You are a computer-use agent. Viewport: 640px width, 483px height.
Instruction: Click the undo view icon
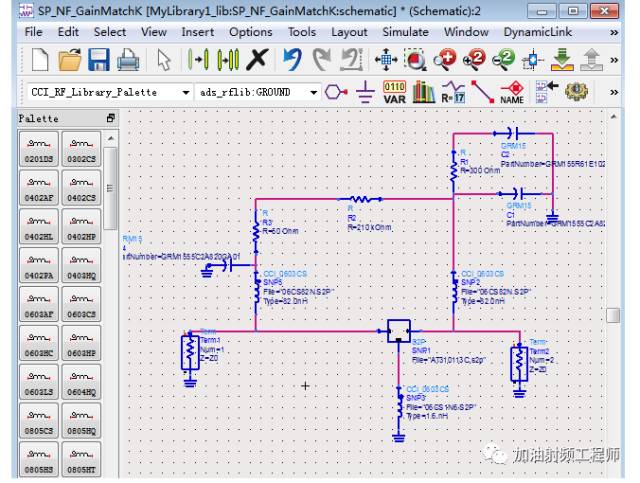pos(351,60)
